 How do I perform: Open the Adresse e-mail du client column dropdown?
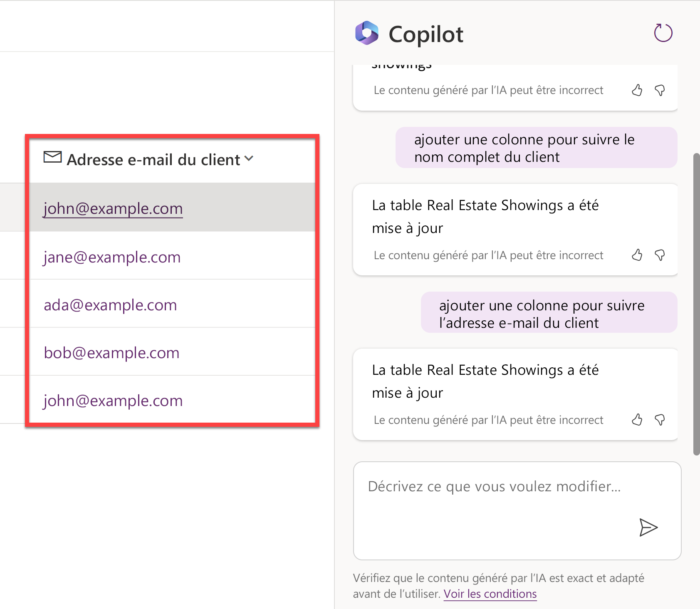[x=249, y=158]
